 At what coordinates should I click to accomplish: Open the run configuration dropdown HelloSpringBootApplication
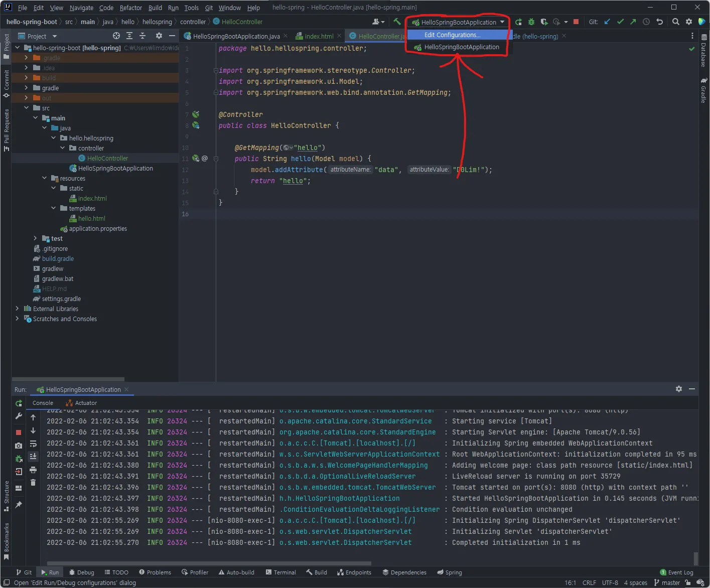tap(458, 22)
